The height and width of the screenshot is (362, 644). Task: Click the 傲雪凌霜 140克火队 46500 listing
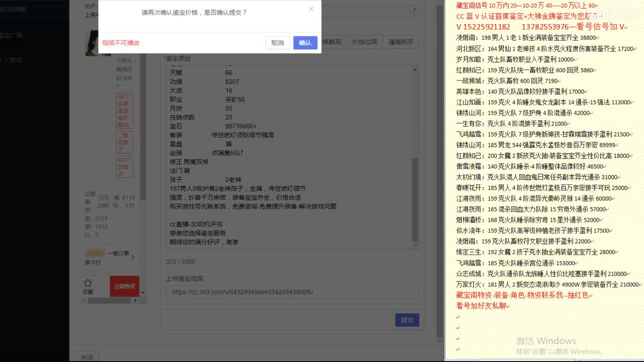pyautogui.click(x=531, y=166)
